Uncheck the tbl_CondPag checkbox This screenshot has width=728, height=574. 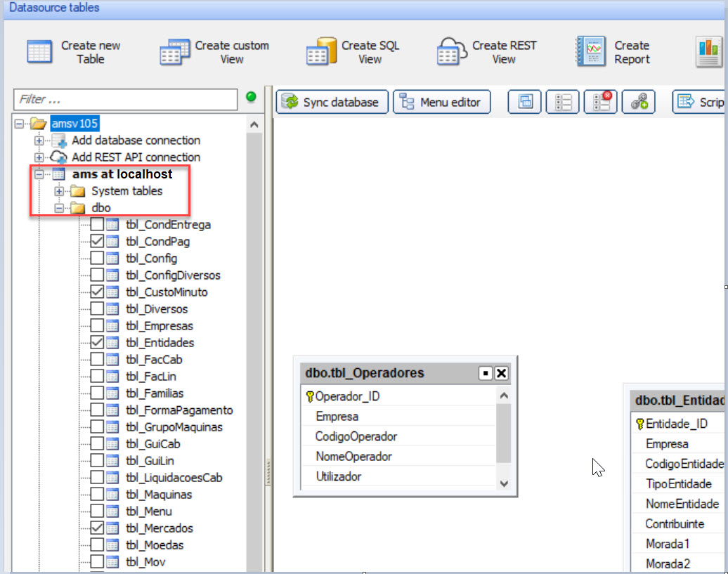point(97,241)
